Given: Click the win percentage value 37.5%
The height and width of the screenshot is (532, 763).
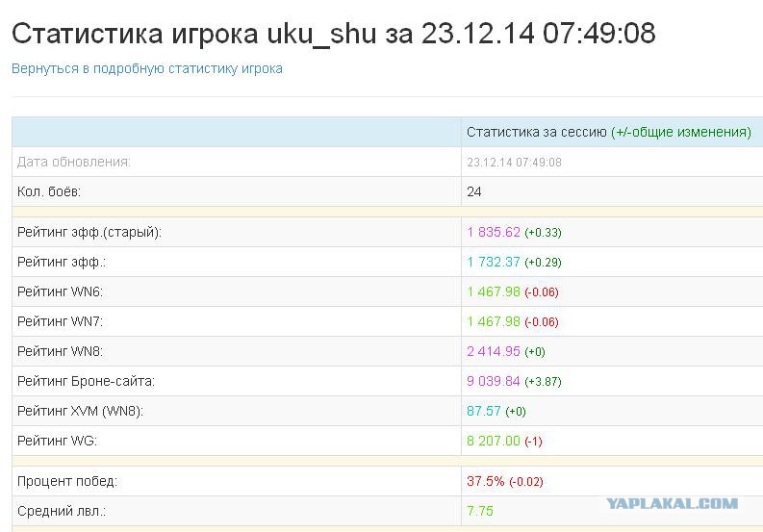Looking at the screenshot, I should point(486,481).
